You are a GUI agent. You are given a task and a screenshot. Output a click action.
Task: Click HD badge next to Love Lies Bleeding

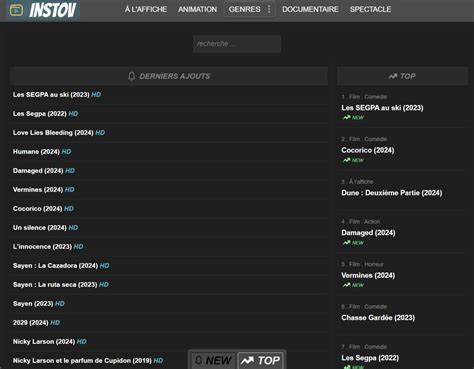point(100,133)
